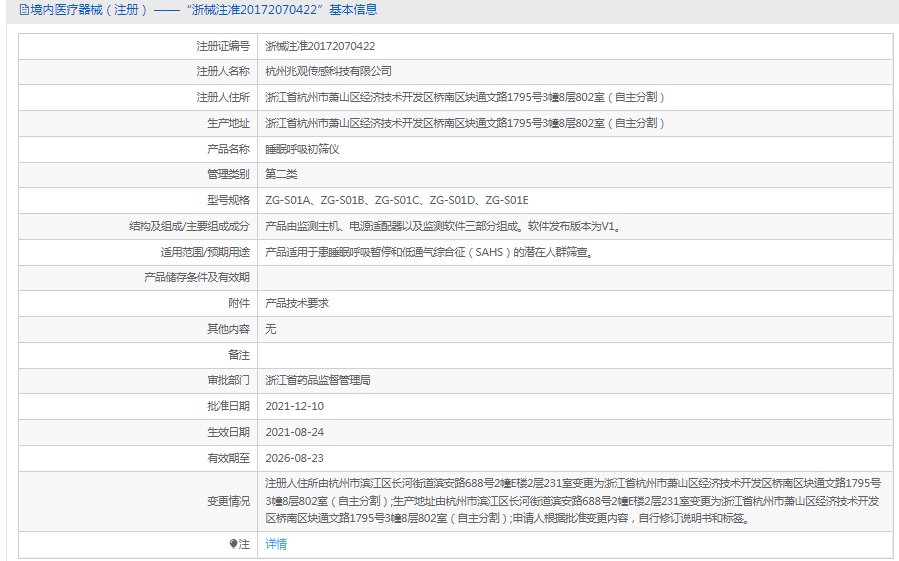Click the address value in 注册人住所 row

pos(465,98)
